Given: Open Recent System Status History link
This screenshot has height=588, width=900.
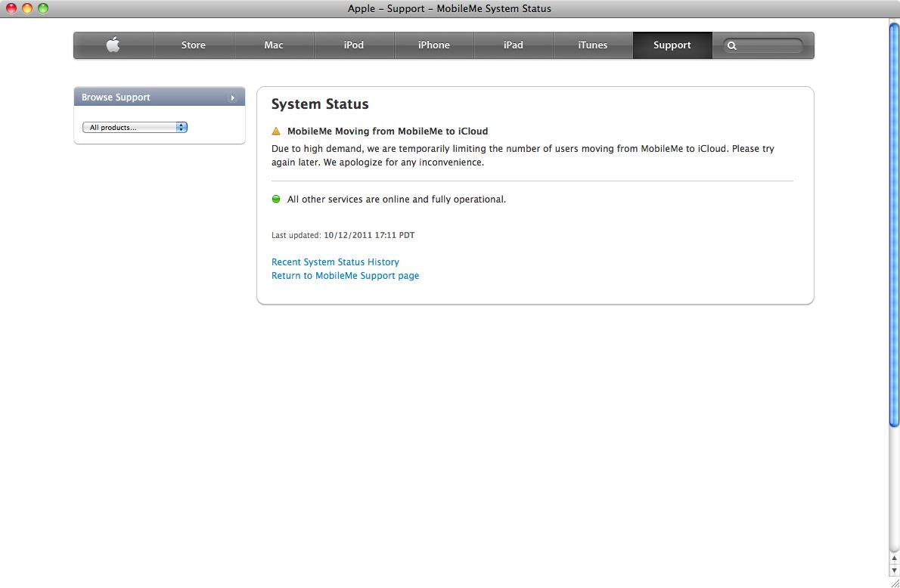Looking at the screenshot, I should tap(335, 262).
